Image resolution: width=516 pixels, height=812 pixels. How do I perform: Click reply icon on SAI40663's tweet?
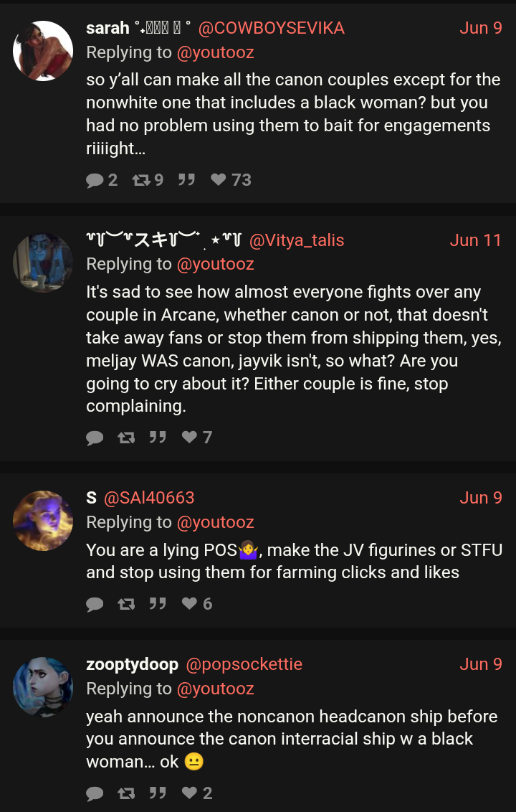95,605
